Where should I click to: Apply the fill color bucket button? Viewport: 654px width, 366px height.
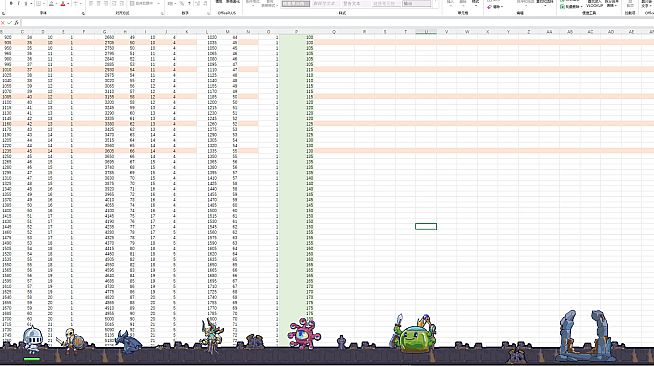click(51, 4)
